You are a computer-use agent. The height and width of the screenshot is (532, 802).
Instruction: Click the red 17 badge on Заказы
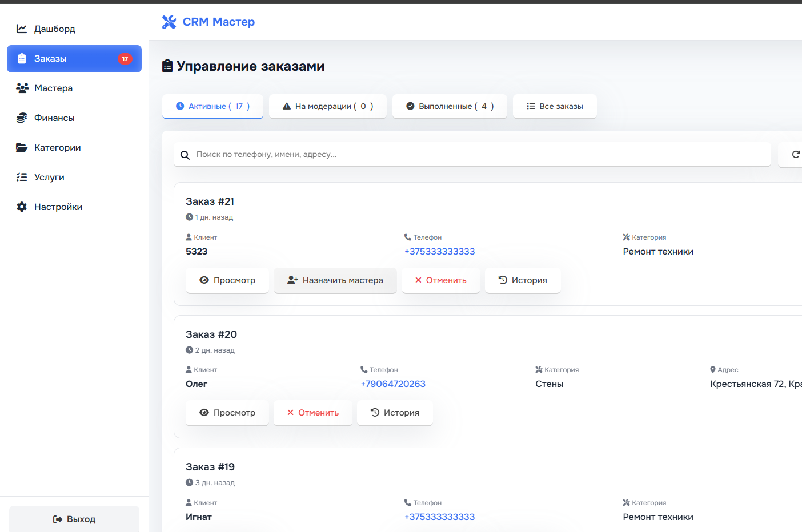125,59
